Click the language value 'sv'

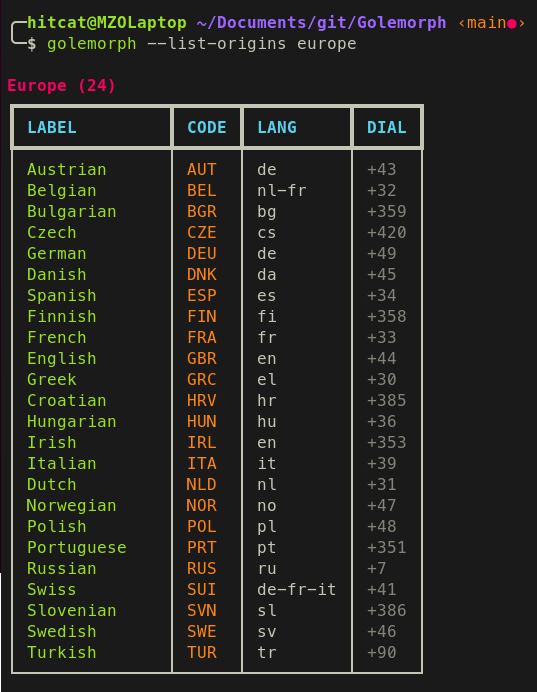pyautogui.click(x=267, y=632)
